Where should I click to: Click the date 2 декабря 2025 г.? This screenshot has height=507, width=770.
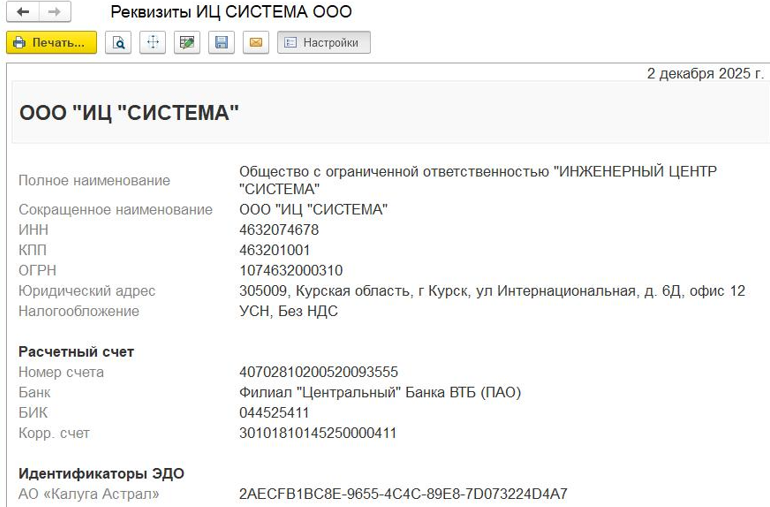pos(705,73)
